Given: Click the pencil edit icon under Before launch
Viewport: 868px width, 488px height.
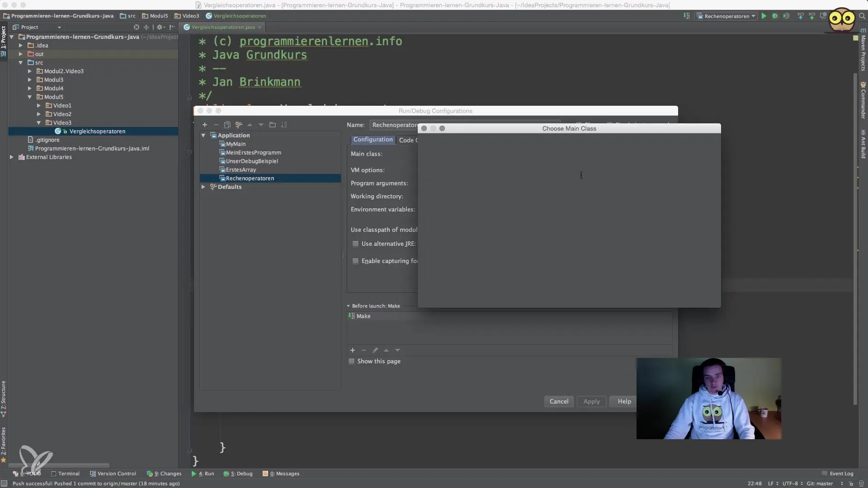Looking at the screenshot, I should click(x=375, y=350).
